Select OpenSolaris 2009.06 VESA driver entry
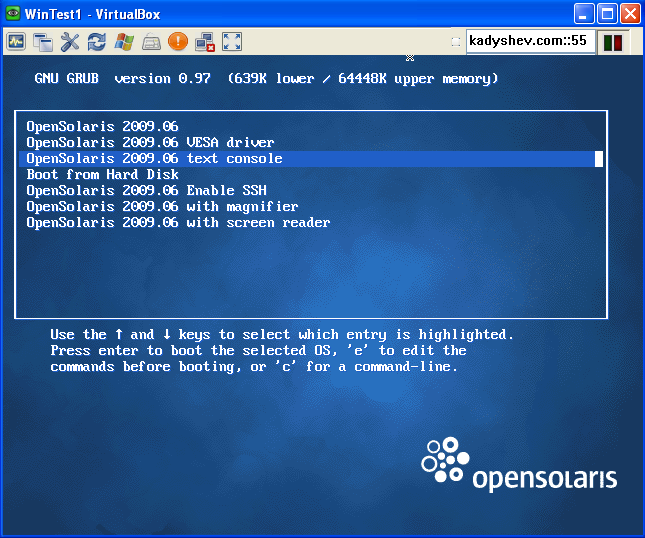 150,143
